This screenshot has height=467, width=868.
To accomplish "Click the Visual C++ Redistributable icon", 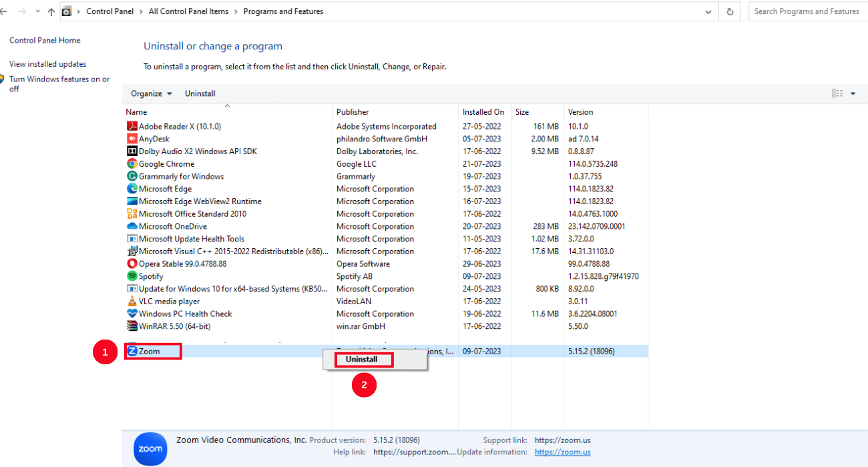I will pyautogui.click(x=132, y=252).
